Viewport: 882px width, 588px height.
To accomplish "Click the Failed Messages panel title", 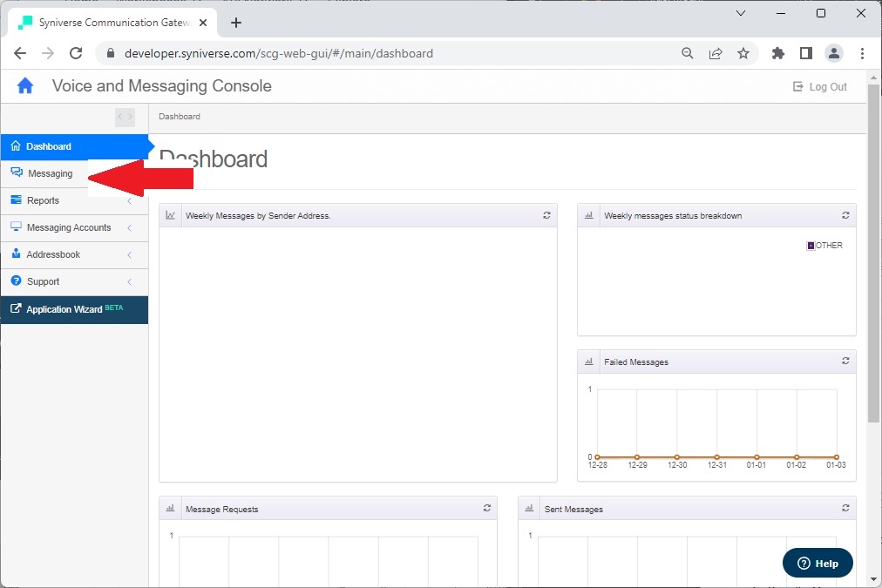I will [x=636, y=362].
